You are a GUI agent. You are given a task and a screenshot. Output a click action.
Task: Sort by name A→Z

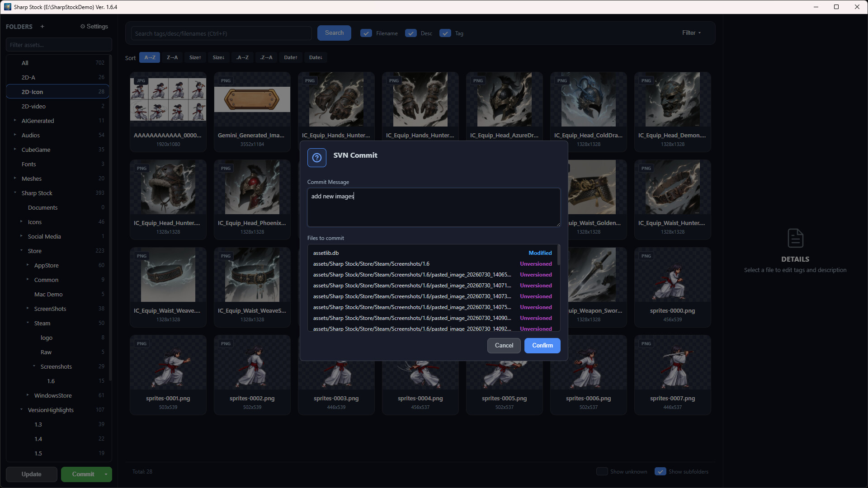coord(150,57)
